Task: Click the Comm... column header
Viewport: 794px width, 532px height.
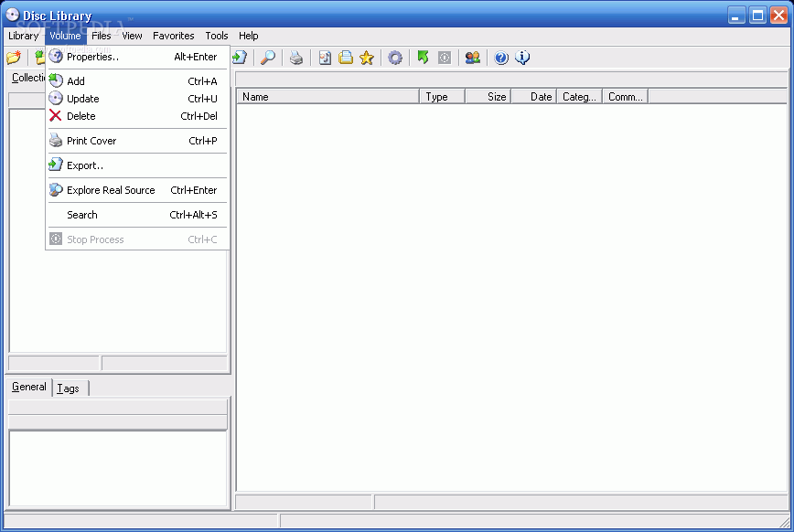Action: (x=626, y=96)
